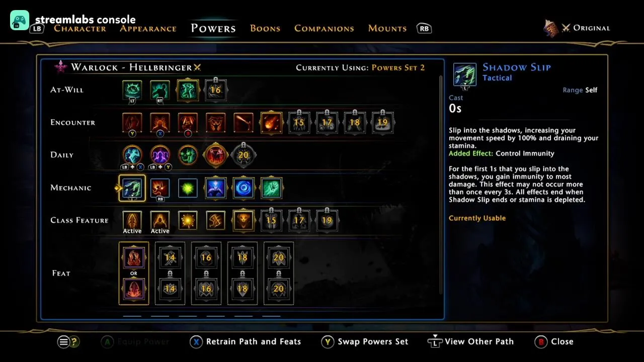Viewport: 644px width, 362px height.
Task: Click Retrain Path and Feats
Action: pos(246,341)
